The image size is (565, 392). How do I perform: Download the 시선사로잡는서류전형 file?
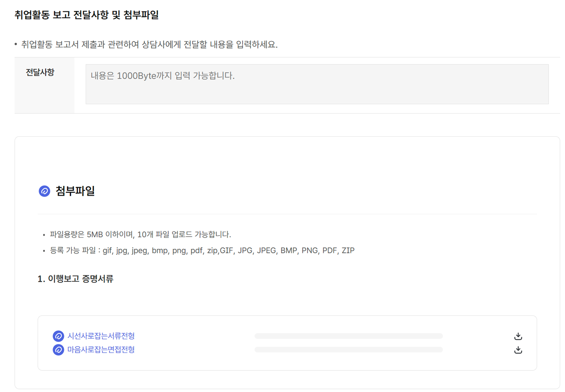coord(518,336)
